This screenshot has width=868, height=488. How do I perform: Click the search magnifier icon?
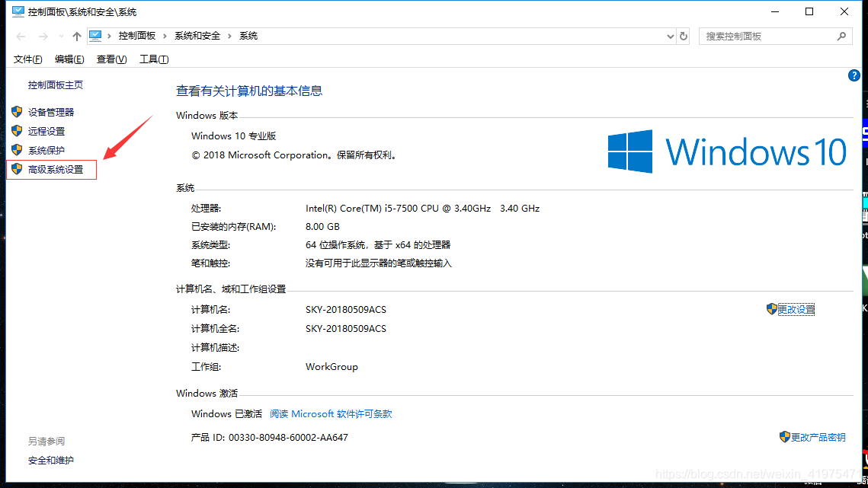841,36
